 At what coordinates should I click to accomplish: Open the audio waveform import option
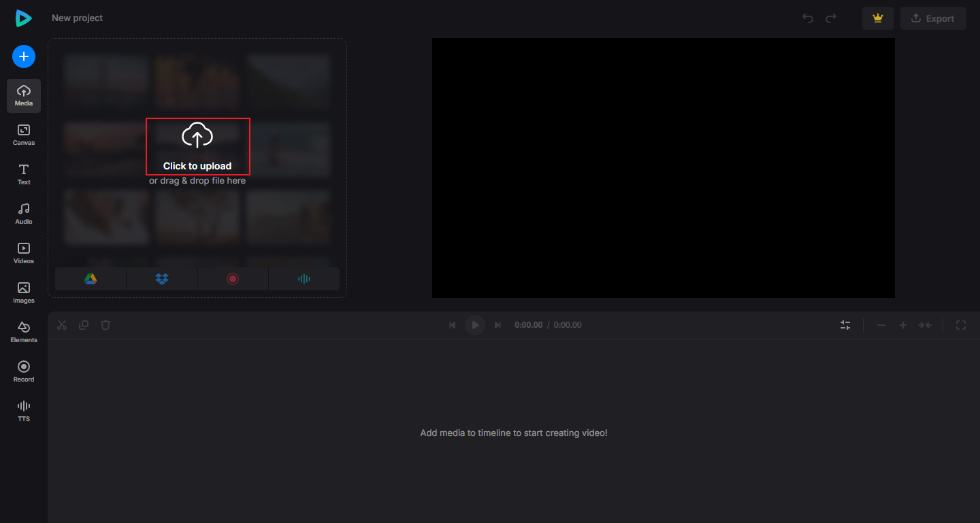coord(304,278)
